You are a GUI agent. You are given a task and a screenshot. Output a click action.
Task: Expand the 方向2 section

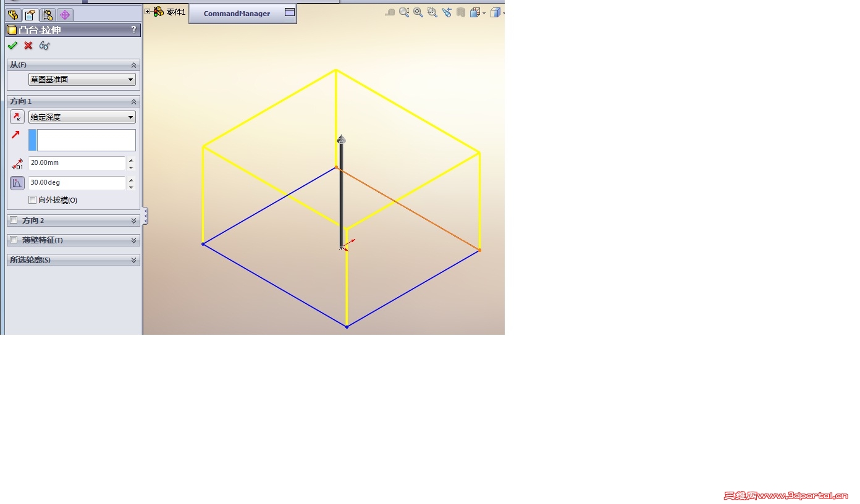point(133,220)
